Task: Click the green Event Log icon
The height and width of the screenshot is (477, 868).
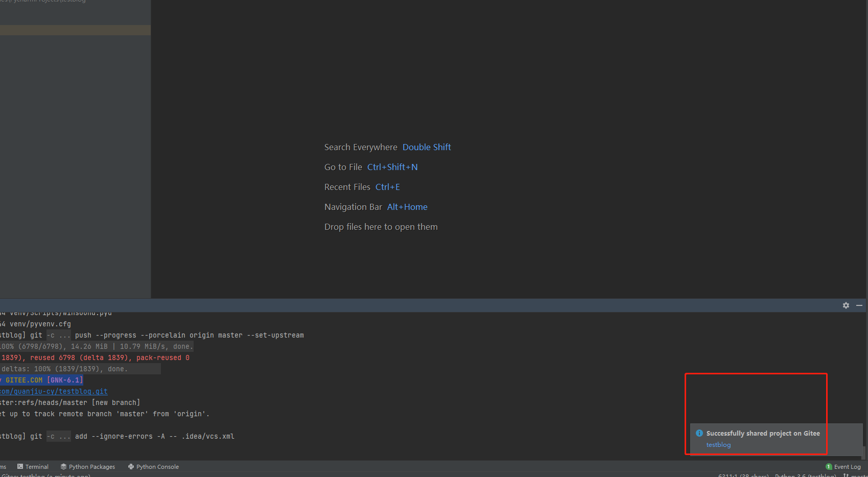Action: [829, 466]
